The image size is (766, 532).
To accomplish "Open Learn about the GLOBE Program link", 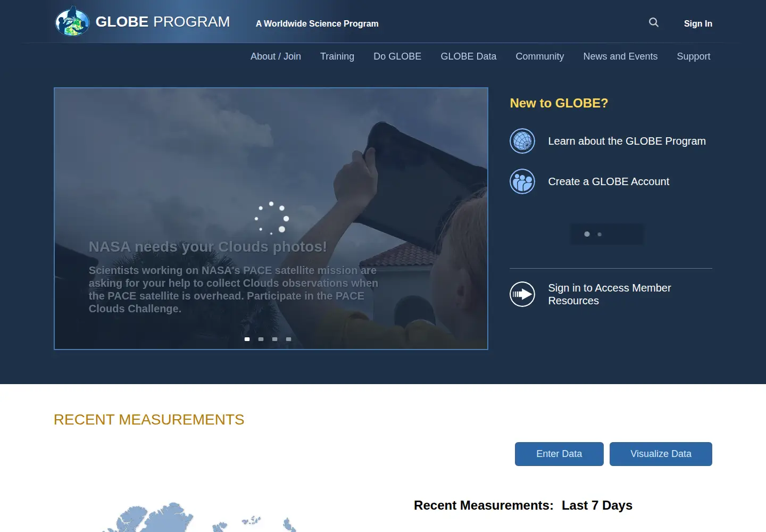I will [x=627, y=141].
